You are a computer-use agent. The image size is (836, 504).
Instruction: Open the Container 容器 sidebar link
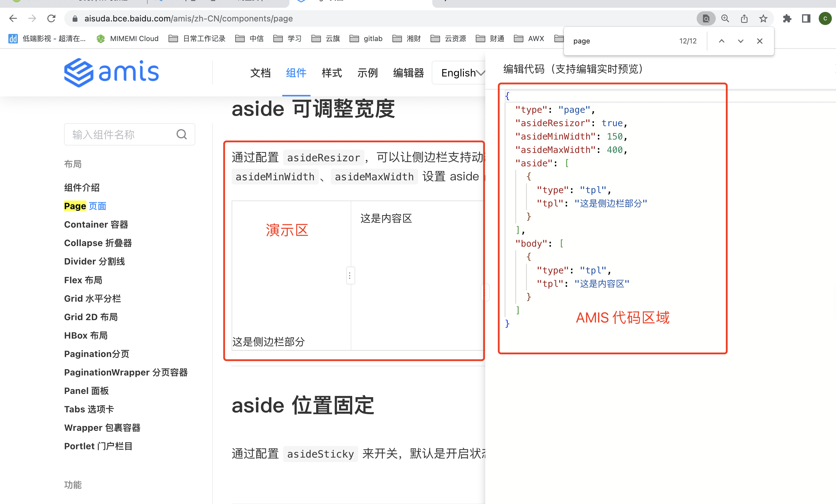[x=96, y=225]
